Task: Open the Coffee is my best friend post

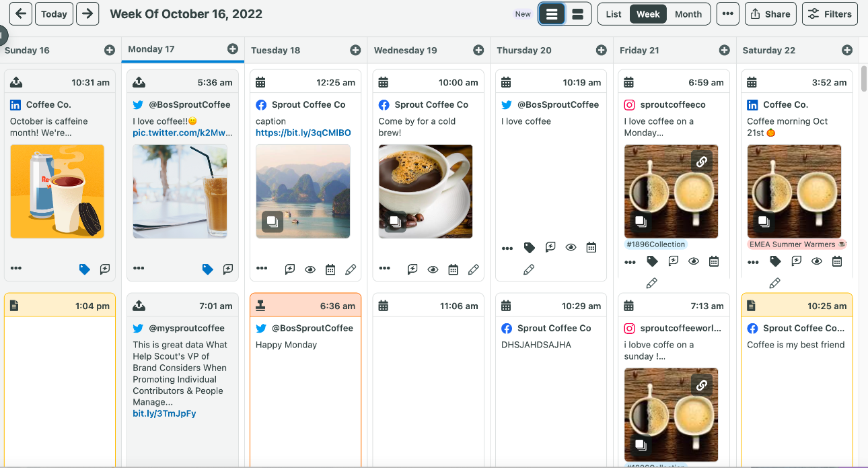Action: click(797, 380)
